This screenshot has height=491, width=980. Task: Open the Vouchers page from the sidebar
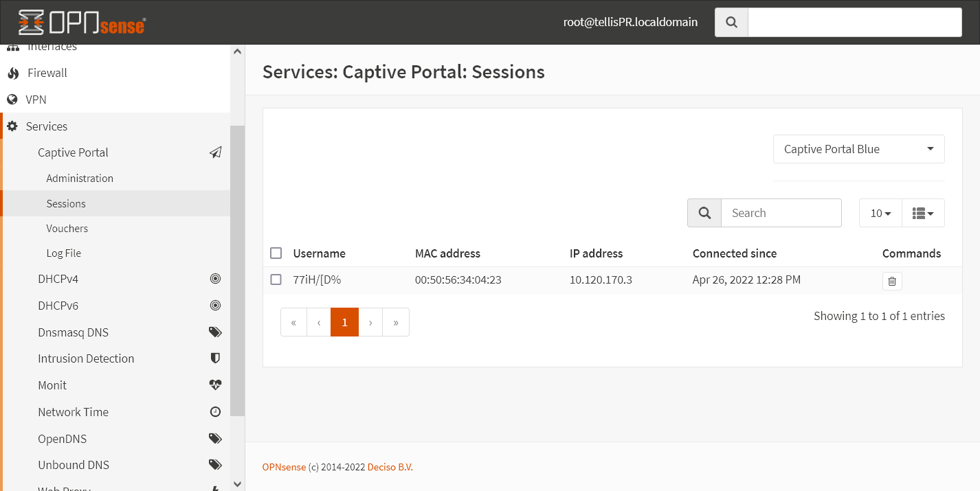click(x=67, y=228)
